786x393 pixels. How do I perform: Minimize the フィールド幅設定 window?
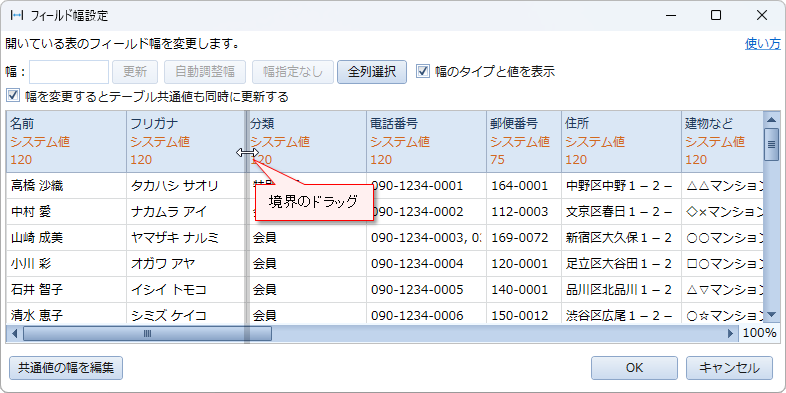670,16
